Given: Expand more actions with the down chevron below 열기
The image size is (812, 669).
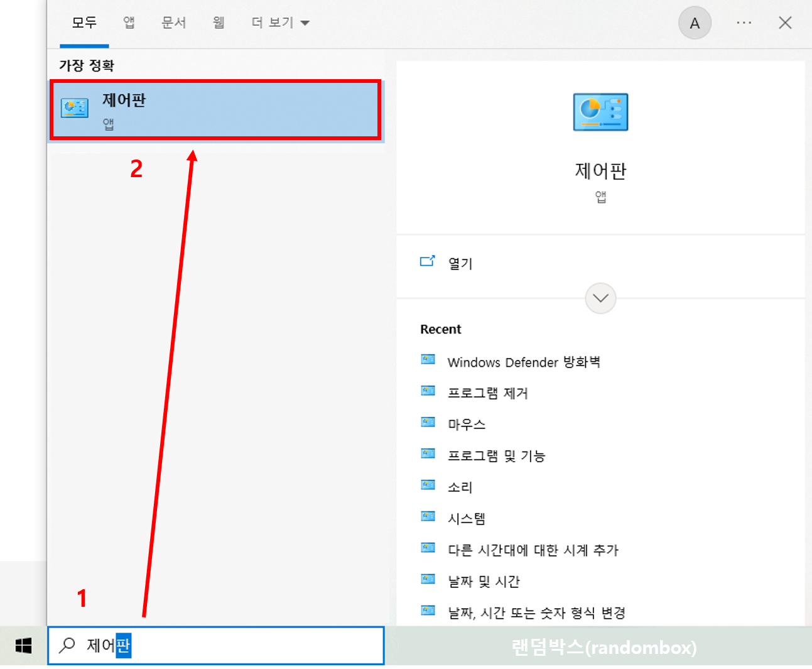Looking at the screenshot, I should (600, 298).
